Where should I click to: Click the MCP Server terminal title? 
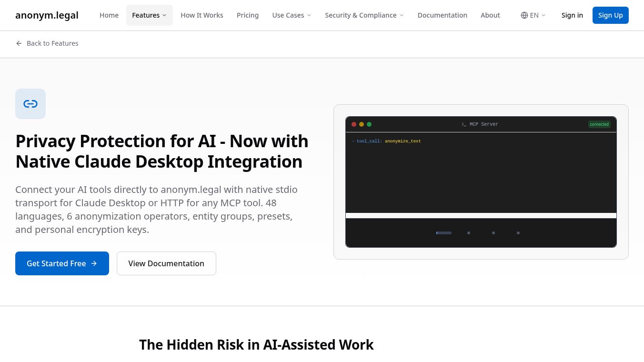pos(484,124)
